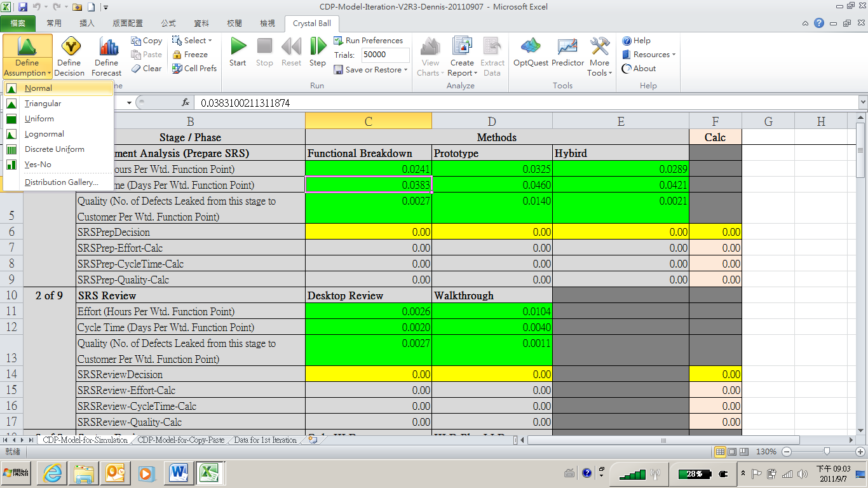Viewport: 868px width, 488px height.
Task: Select the Triangular distribution
Action: [58, 104]
